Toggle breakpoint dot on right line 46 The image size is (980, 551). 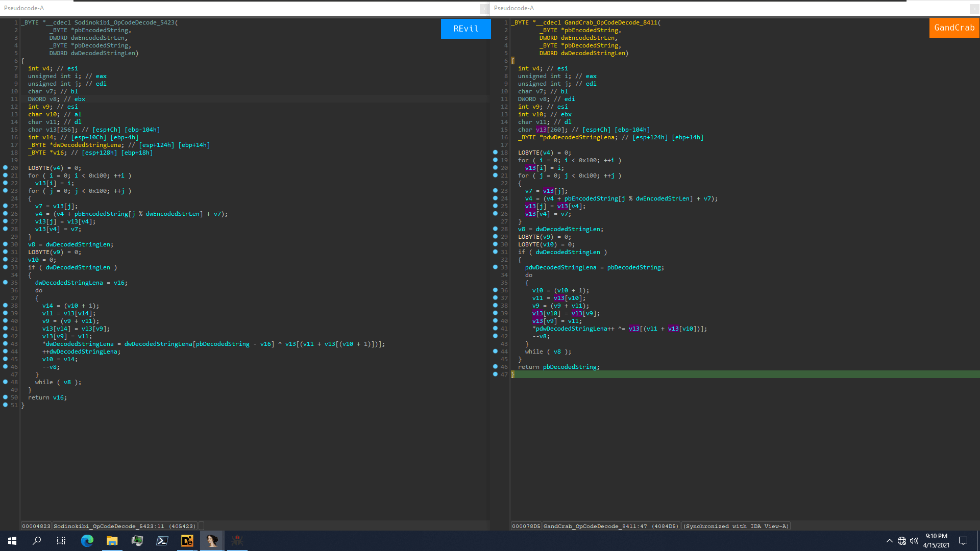495,367
